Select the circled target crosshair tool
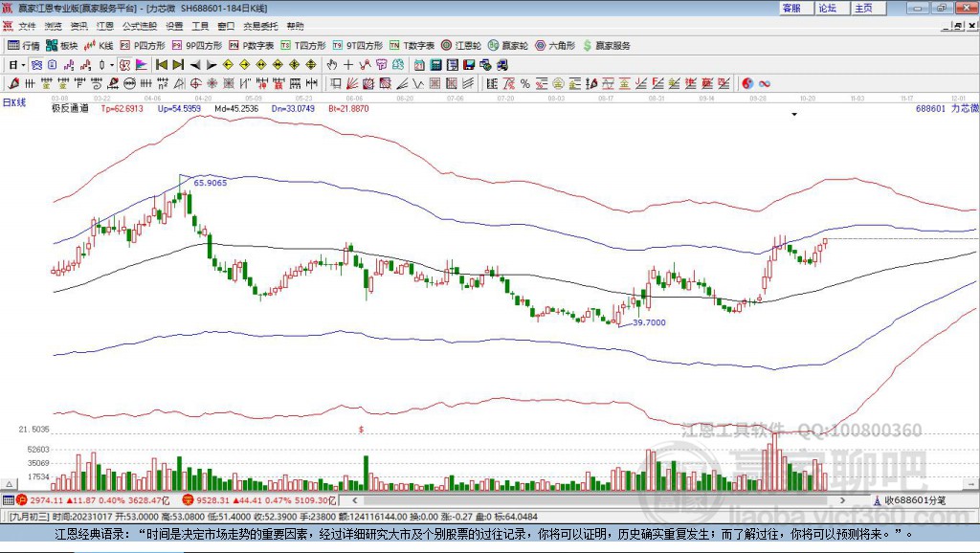This screenshot has width=980, height=553. point(195,84)
